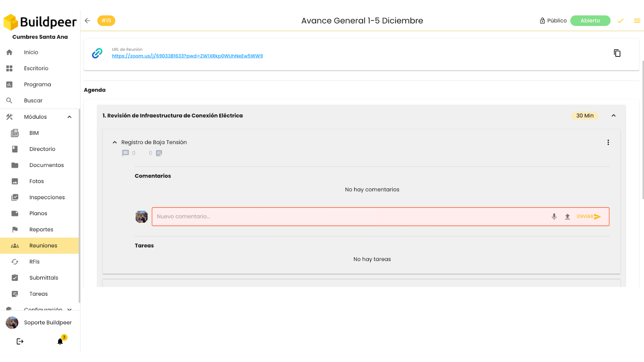Copy the meeting URL with copy icon
This screenshot has height=362, width=644.
click(617, 53)
